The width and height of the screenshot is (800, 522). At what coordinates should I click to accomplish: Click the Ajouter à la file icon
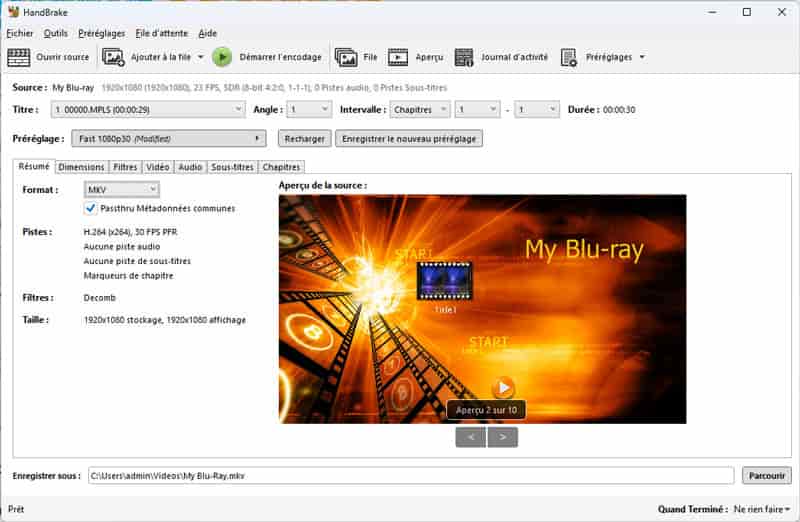(x=113, y=57)
